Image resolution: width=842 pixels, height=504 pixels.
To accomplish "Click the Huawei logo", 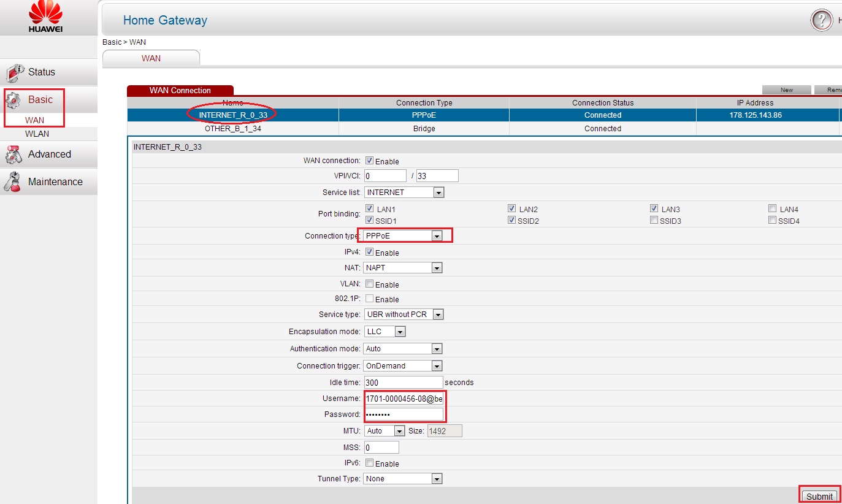I will [45, 17].
